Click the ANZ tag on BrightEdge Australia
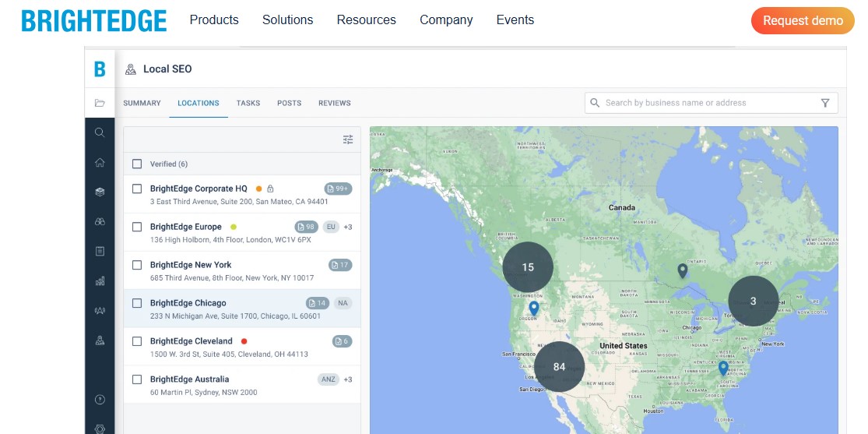This screenshot has width=868, height=434. click(x=329, y=379)
